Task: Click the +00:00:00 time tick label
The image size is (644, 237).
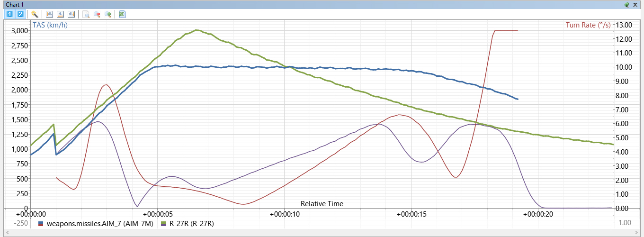Action: tap(31, 214)
